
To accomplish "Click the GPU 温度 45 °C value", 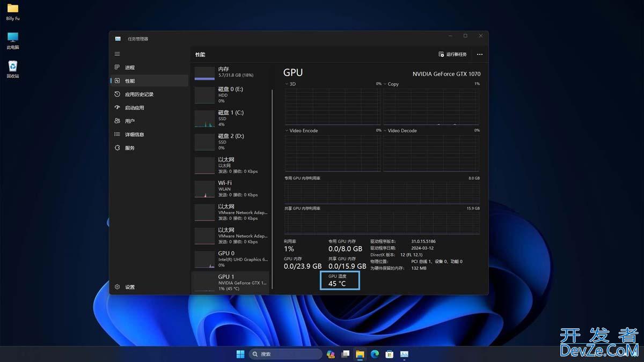I will (x=337, y=284).
